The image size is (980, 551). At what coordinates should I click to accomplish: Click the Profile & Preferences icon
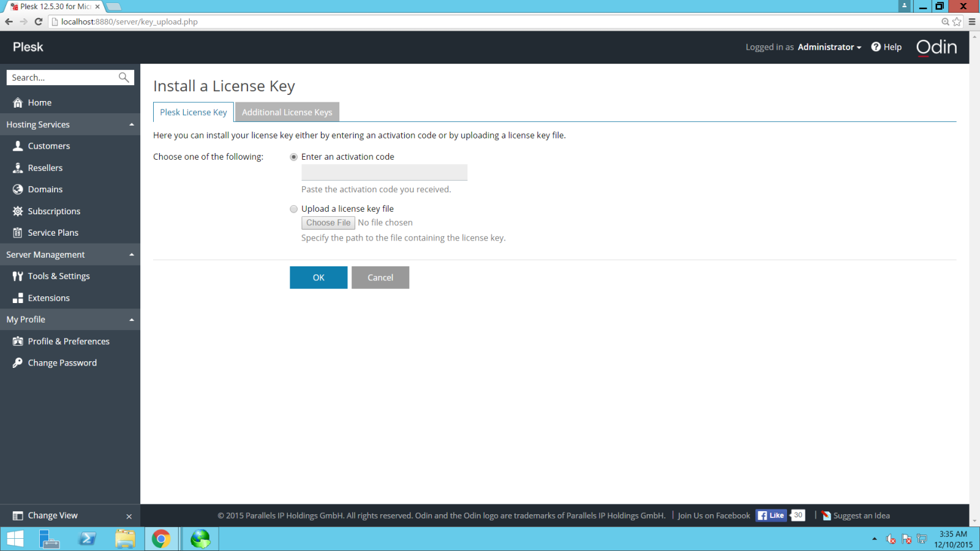click(18, 342)
